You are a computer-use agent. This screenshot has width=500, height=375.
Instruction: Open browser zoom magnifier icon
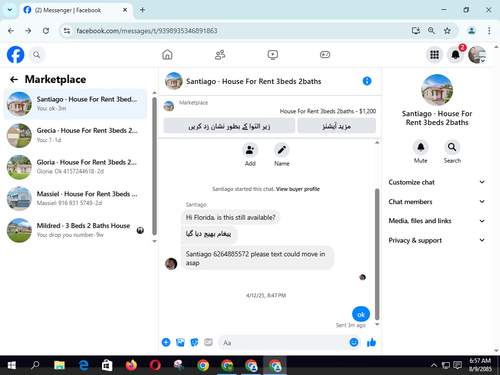[431, 31]
